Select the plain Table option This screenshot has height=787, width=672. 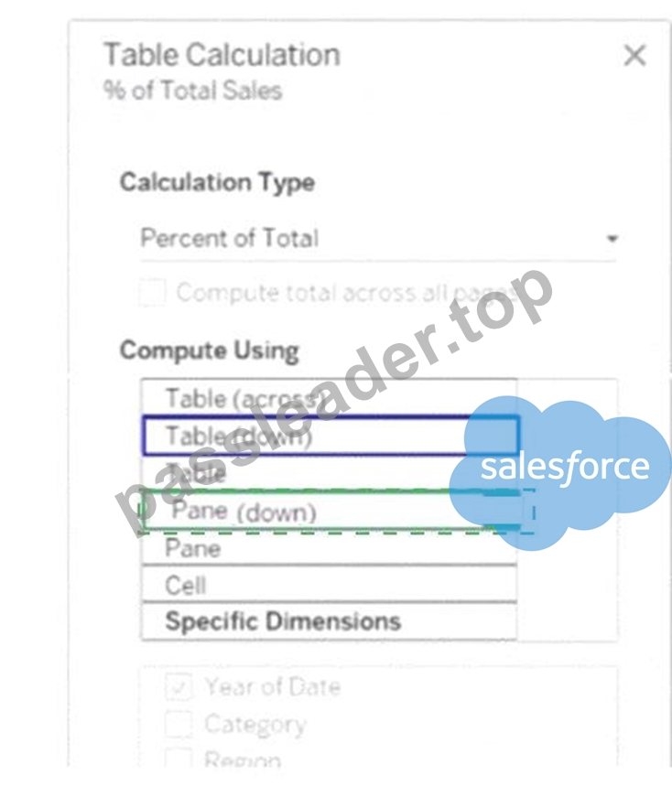(330, 473)
